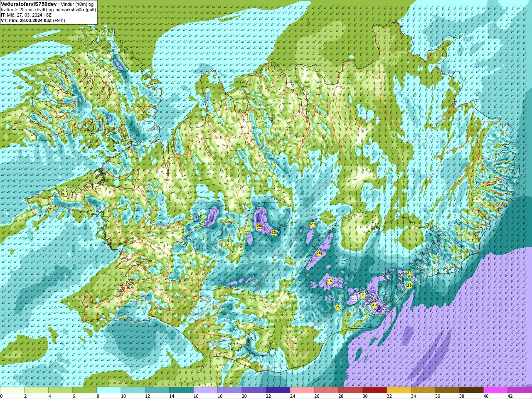Select the 2–4 m/s light green legend swatch
Viewport: 532px width, 399px height.
point(37,390)
